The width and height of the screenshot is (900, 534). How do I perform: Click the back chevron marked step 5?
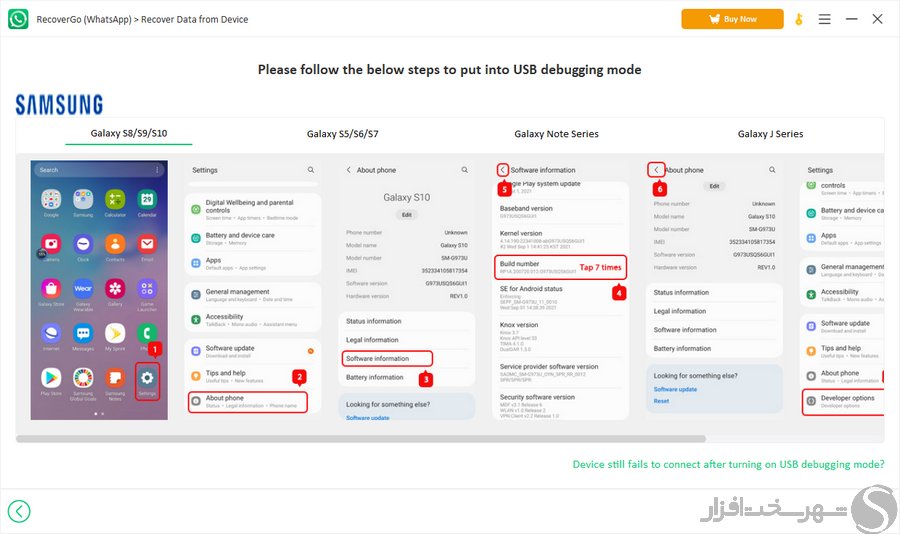point(502,170)
